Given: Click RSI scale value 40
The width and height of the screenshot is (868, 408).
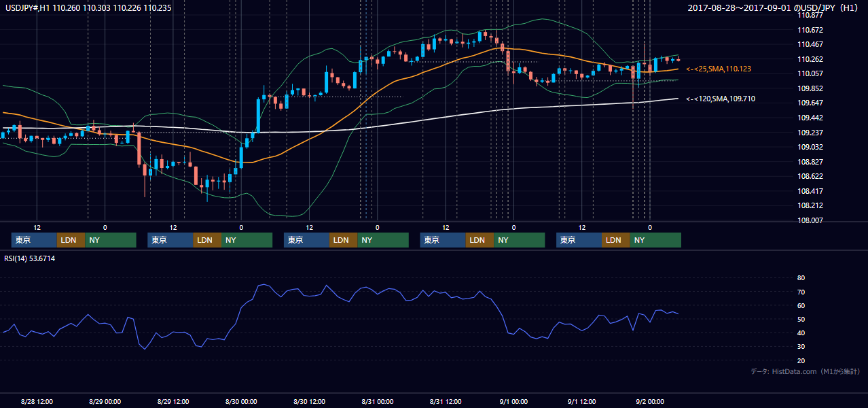Looking at the screenshot, I should [801, 333].
